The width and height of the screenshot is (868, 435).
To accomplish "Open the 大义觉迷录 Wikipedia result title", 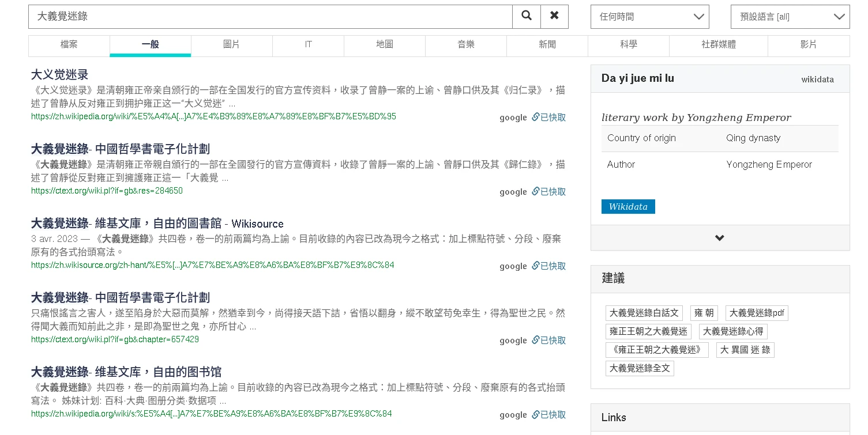I will coord(60,75).
